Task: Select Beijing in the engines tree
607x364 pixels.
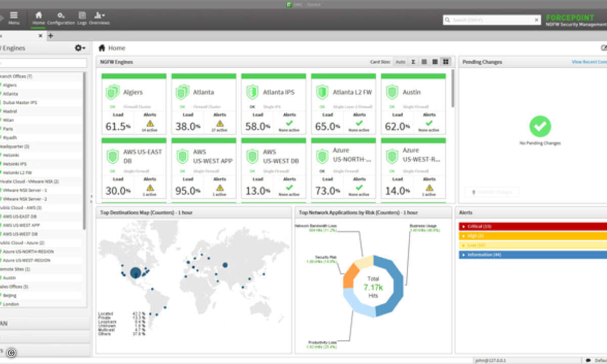Action: click(10, 295)
